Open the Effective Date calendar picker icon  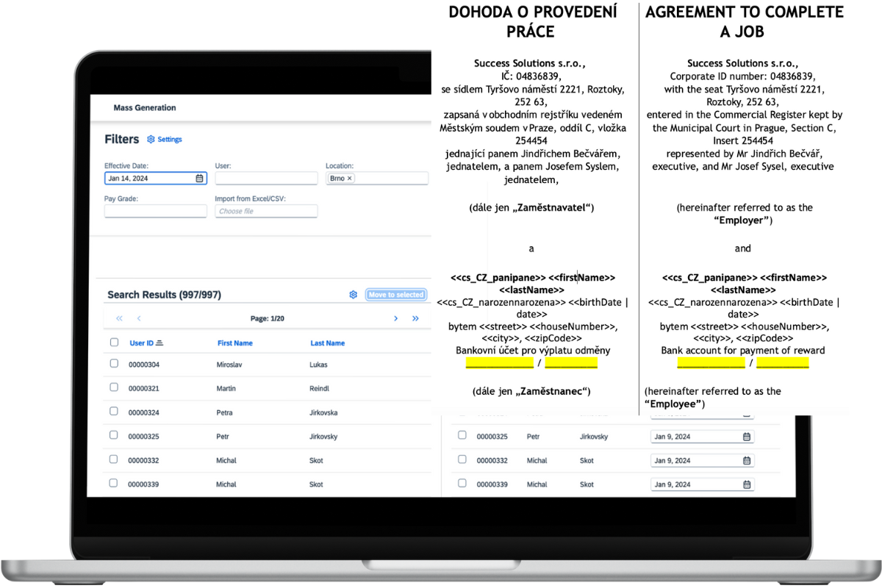click(x=199, y=179)
